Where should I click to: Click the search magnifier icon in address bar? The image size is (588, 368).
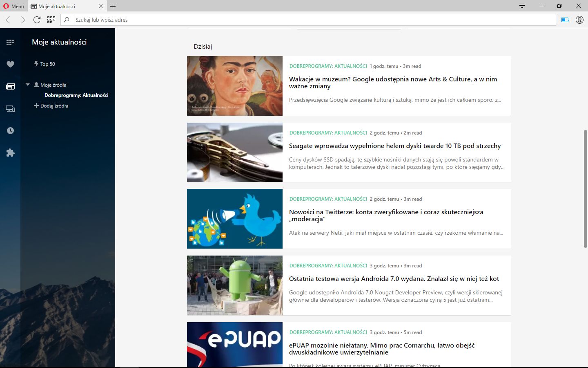pyautogui.click(x=67, y=20)
